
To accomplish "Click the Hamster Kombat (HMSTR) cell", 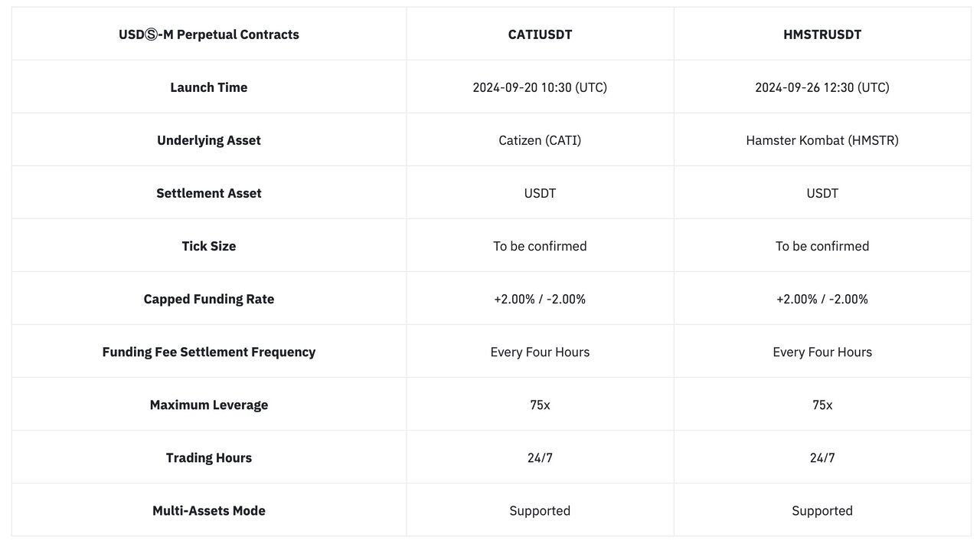I will point(822,140).
